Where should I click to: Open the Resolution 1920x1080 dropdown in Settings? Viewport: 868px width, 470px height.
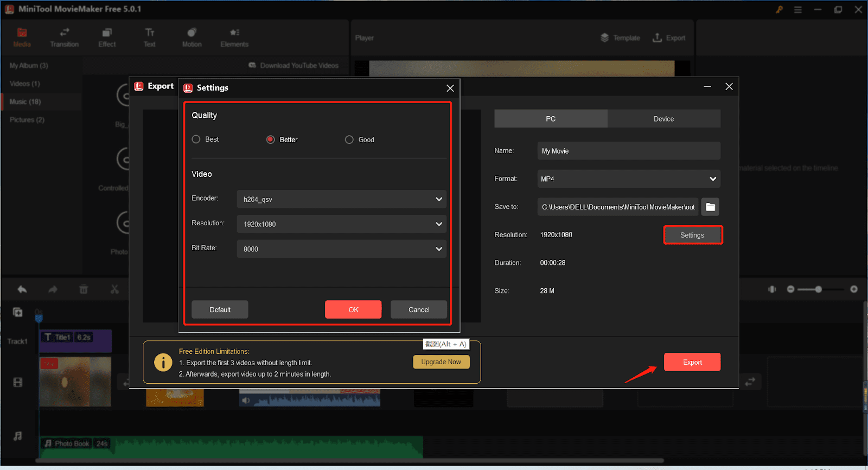point(341,224)
